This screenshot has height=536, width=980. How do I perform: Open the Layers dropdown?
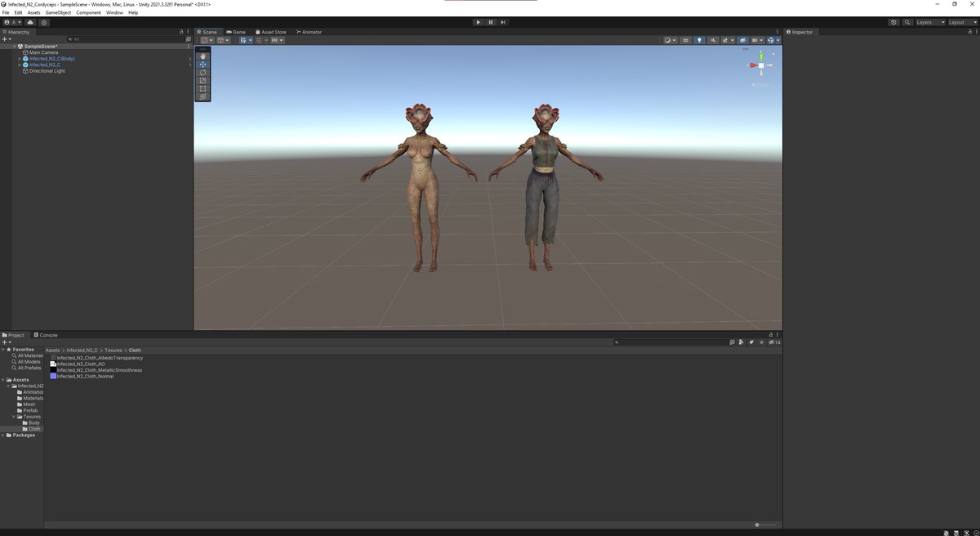pos(929,22)
